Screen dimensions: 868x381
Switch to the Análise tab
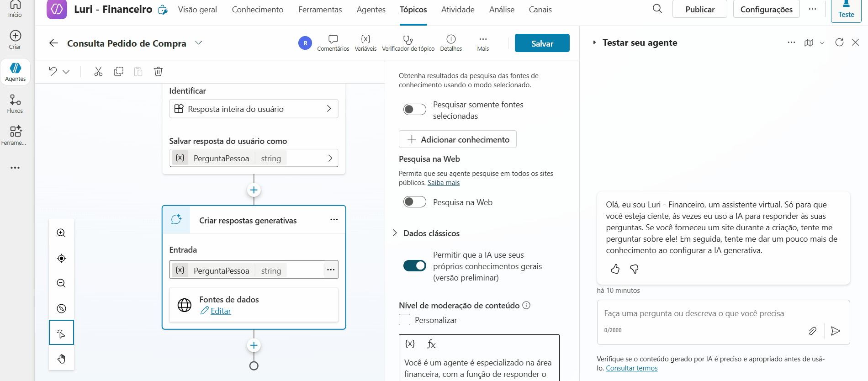click(x=502, y=10)
